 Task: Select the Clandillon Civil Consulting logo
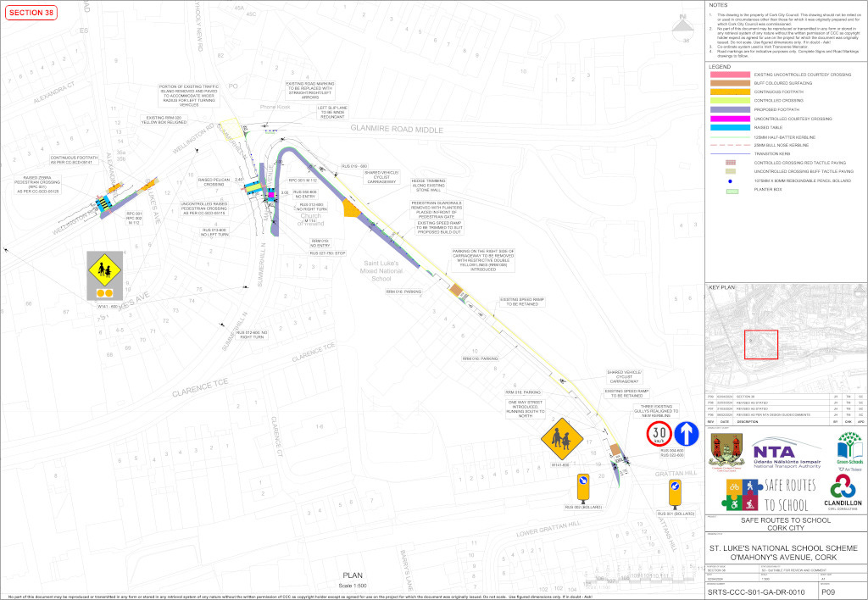tap(843, 492)
